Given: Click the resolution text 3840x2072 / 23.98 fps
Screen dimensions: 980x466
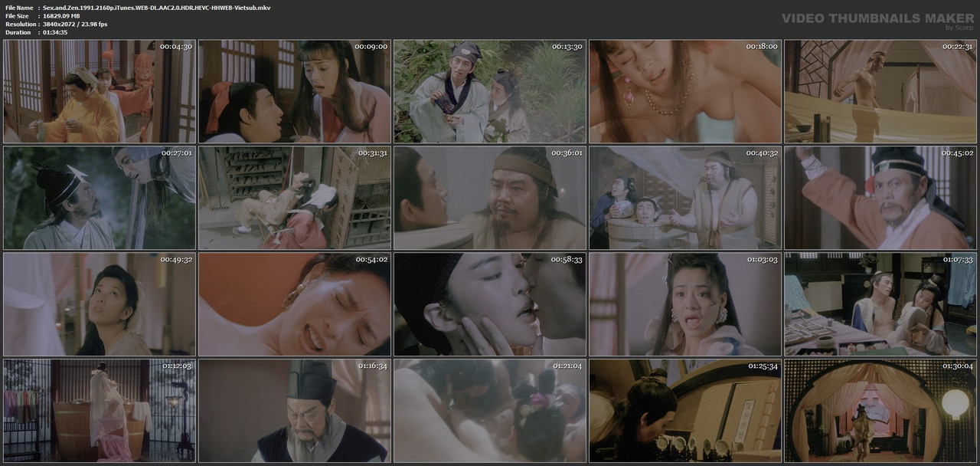Looking at the screenshot, I should [75, 25].
